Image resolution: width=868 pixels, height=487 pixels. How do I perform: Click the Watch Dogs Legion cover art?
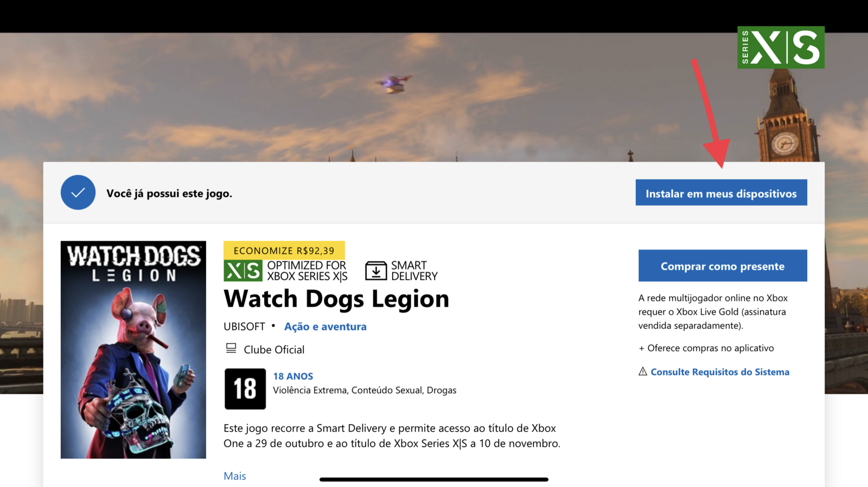(133, 350)
